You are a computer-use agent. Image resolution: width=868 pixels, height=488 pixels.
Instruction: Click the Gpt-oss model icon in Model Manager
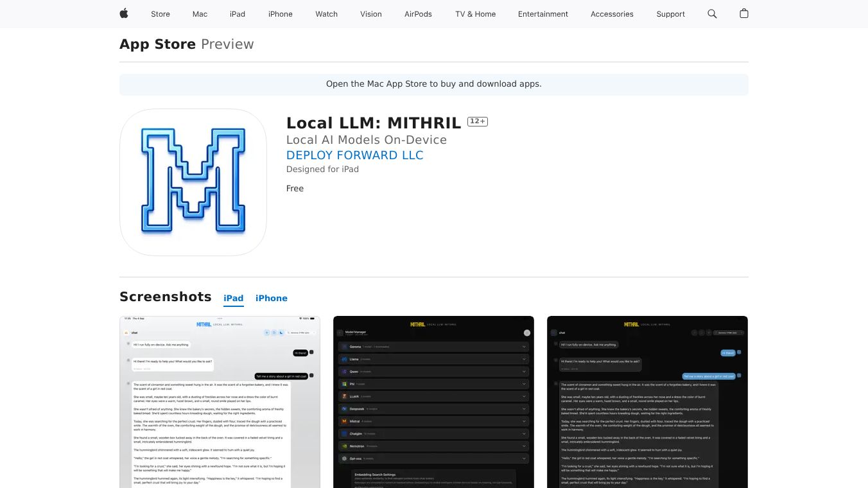345,458
